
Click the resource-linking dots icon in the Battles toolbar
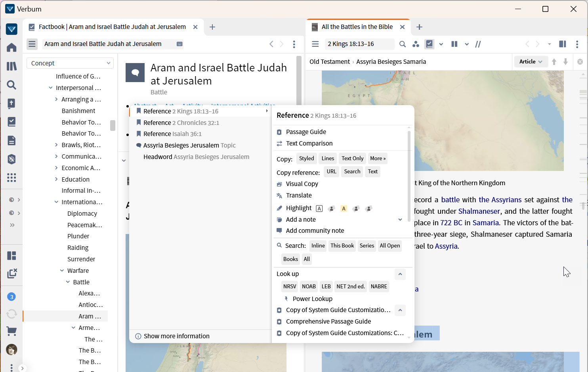point(416,44)
